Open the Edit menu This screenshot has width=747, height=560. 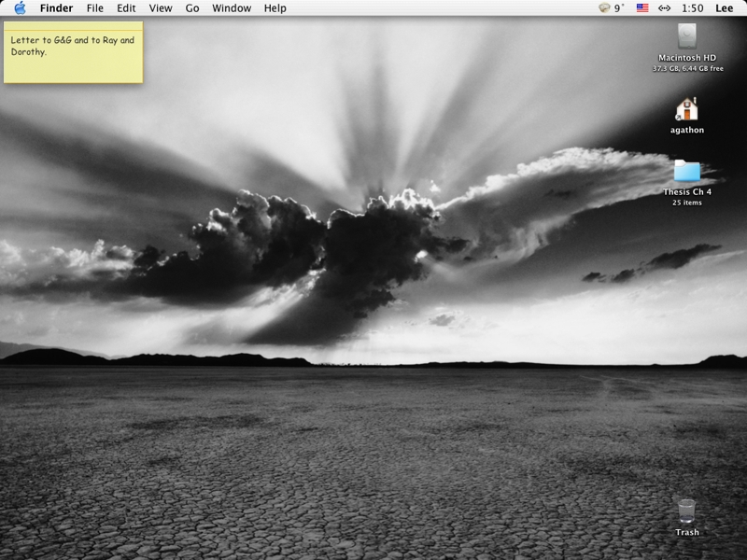tap(126, 8)
